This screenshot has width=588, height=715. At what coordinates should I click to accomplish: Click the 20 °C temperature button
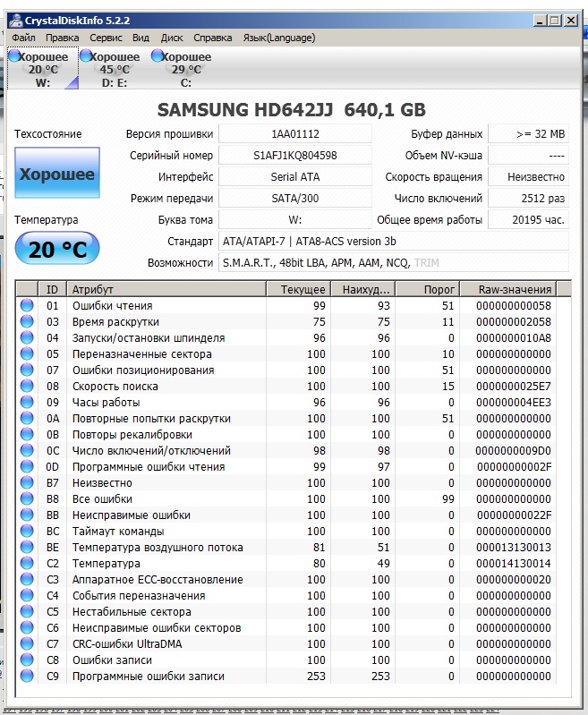[x=57, y=249]
